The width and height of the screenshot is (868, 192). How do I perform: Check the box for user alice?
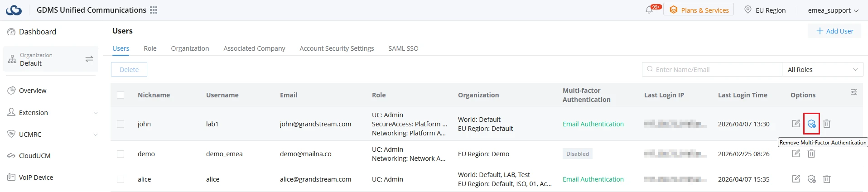[121, 179]
